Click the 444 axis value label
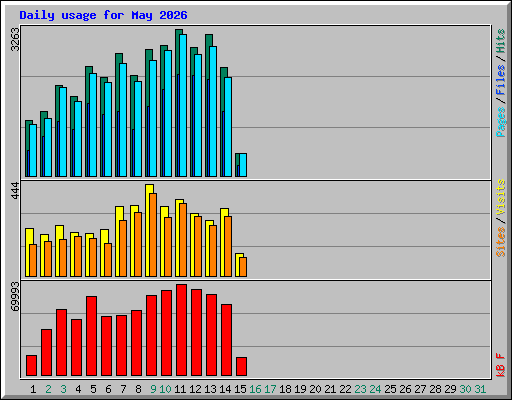Screen dimensions: 512x400 click(15, 191)
